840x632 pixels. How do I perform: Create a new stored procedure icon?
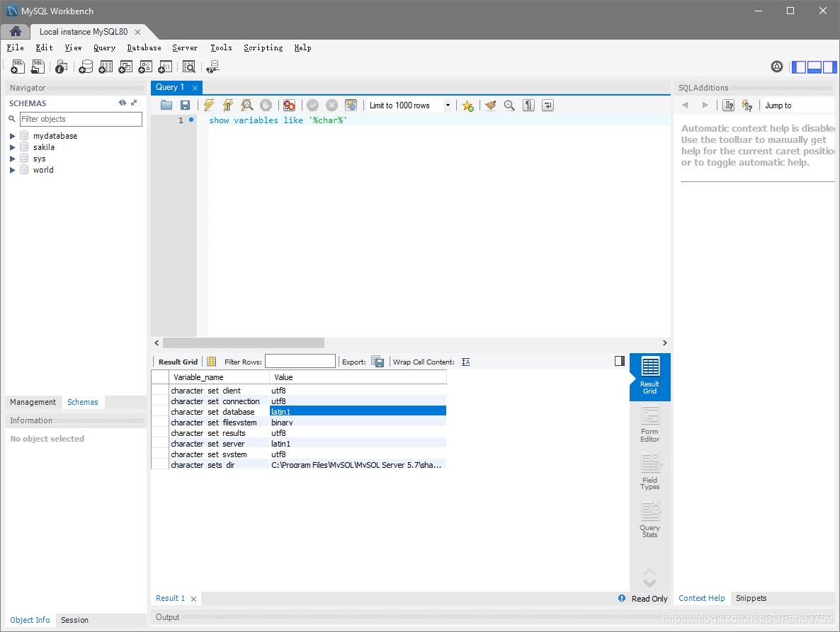(x=145, y=67)
